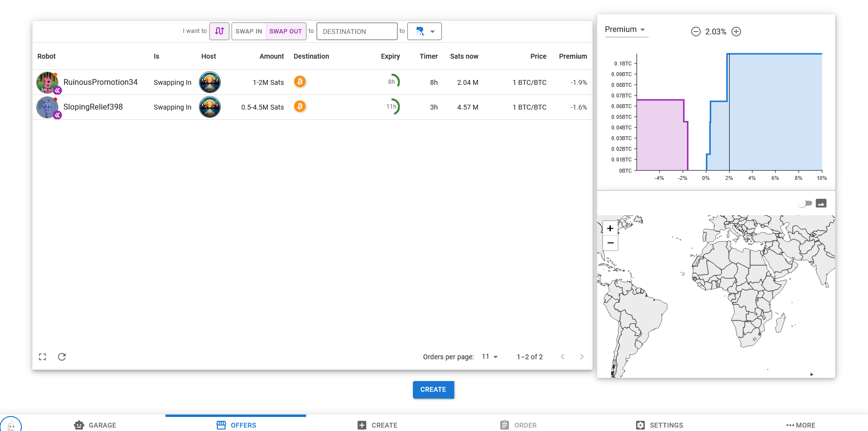Sort by Timer column header

pyautogui.click(x=429, y=56)
